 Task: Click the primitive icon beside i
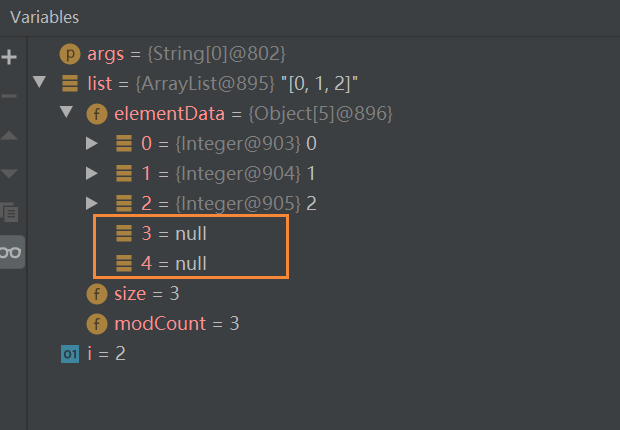tap(70, 354)
